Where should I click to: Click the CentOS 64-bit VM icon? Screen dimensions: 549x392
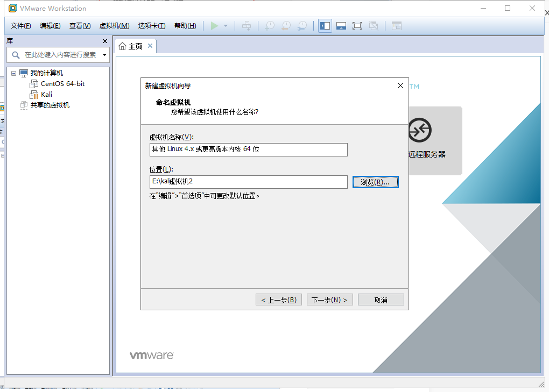(x=34, y=84)
